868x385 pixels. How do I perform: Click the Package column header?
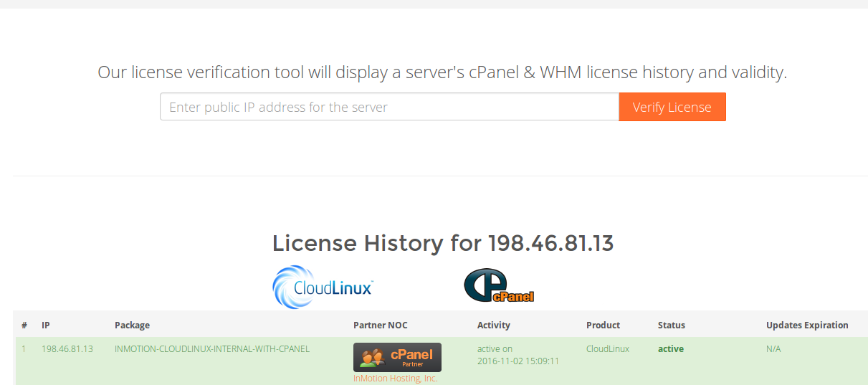[132, 325]
